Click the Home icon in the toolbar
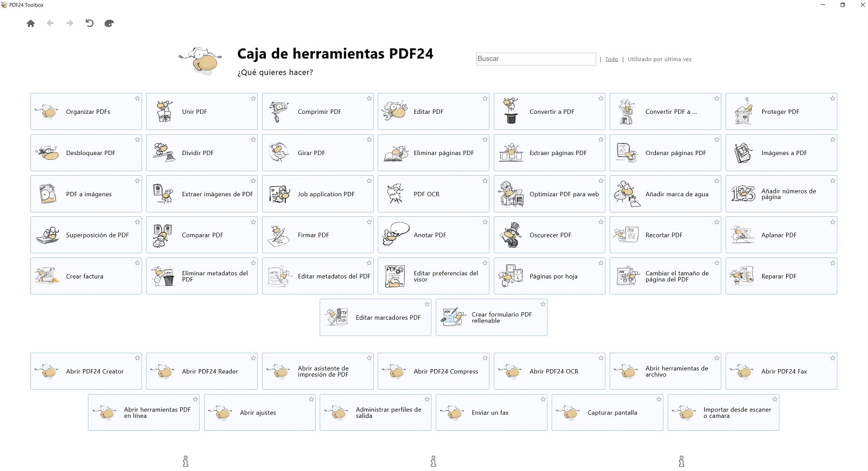 coord(30,23)
